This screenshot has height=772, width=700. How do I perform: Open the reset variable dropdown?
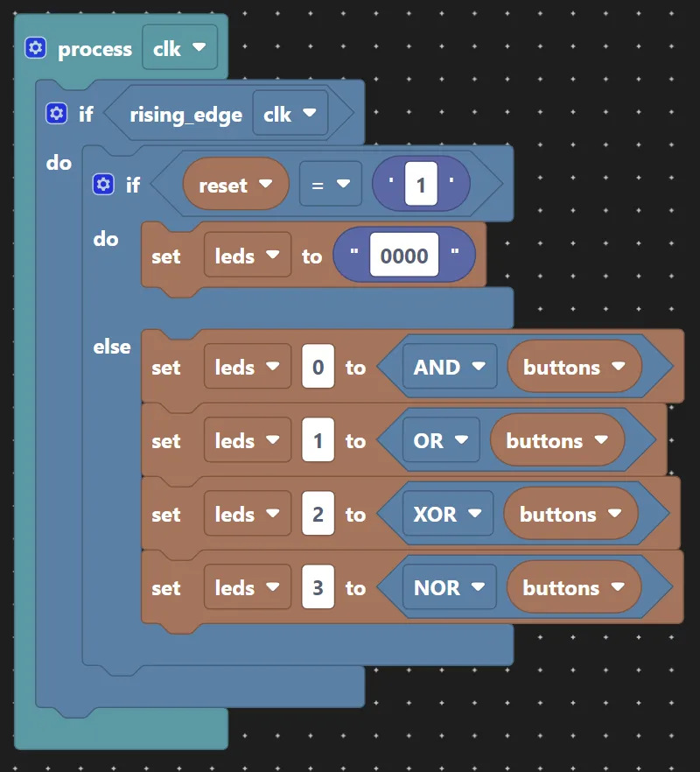tap(234, 186)
